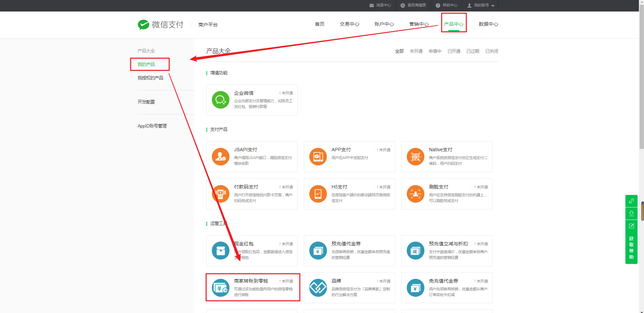Click the 我的账号 user icon
The height and width of the screenshot is (313, 644).
(469, 5)
